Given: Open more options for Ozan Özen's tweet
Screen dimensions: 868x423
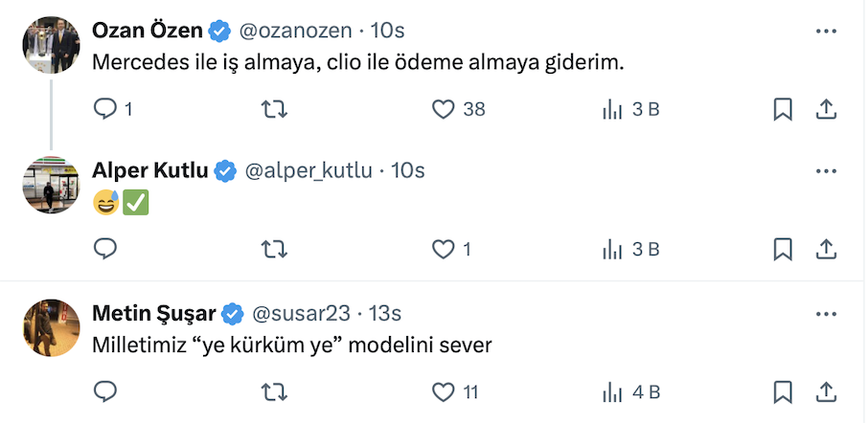Looking at the screenshot, I should pyautogui.click(x=826, y=32).
